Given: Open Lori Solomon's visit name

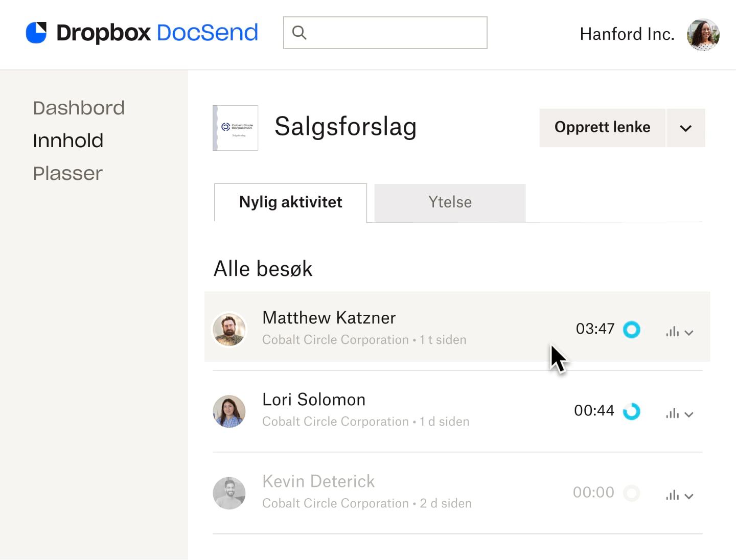Looking at the screenshot, I should 314,400.
